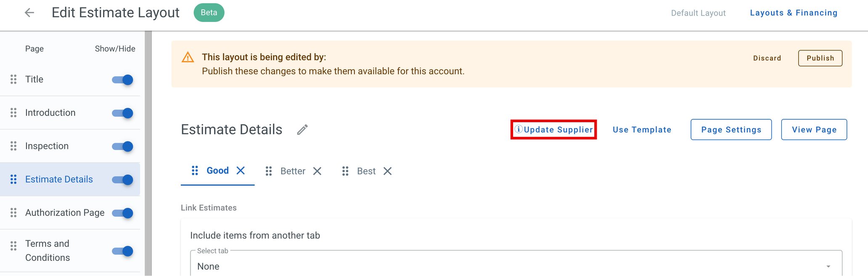Click the Update Supplier link

tap(557, 129)
